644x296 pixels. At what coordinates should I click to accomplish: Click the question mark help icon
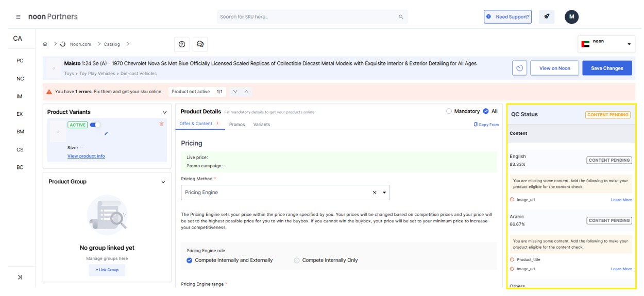pos(182,44)
